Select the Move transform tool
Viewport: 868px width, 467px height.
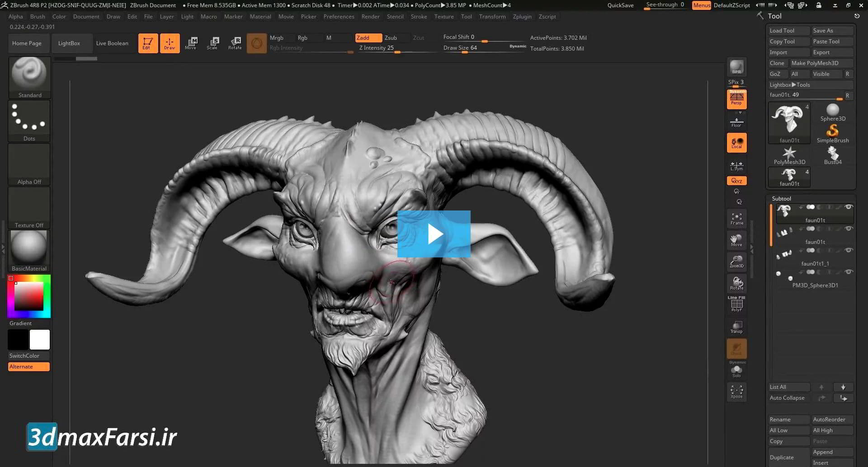(x=191, y=43)
